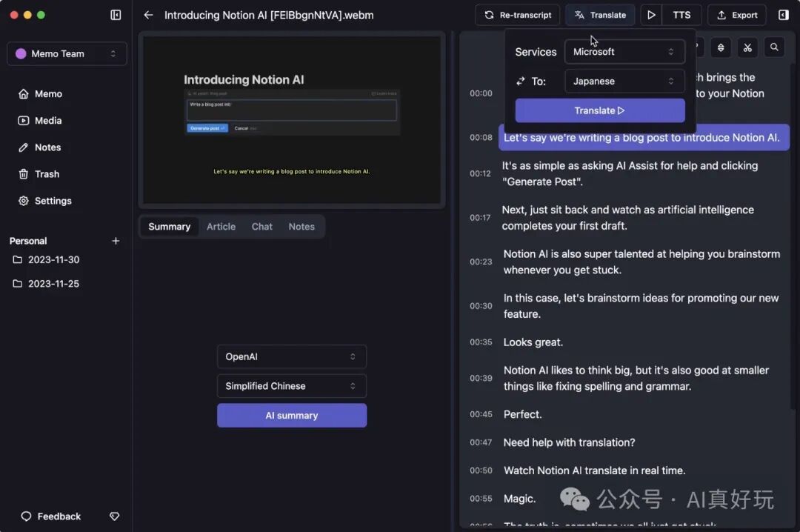
Task: Click the AI summary button
Action: click(x=292, y=416)
